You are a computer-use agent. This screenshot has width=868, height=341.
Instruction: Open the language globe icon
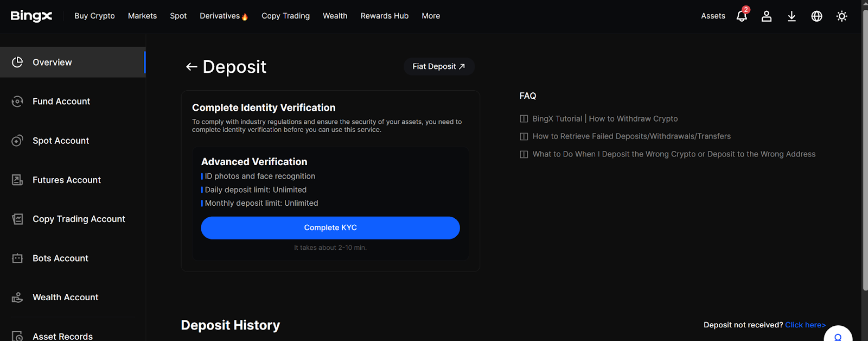point(816,16)
